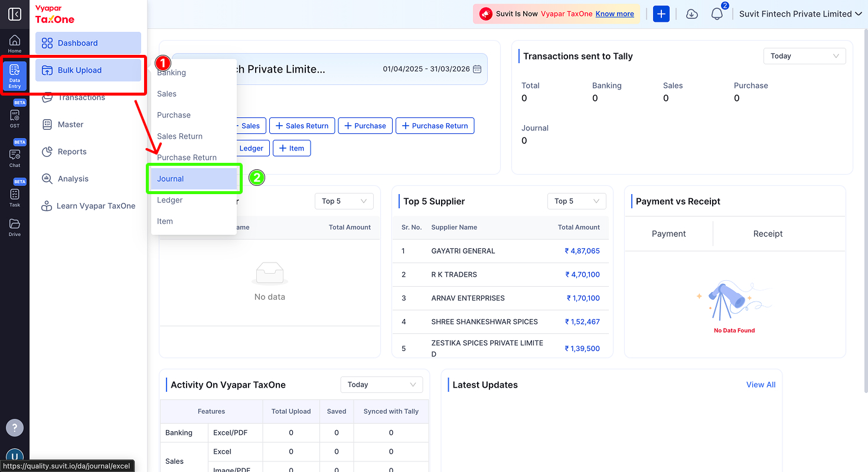Choose Purchase from the Bulk Upload submenu
The width and height of the screenshot is (868, 472).
tap(194, 115)
